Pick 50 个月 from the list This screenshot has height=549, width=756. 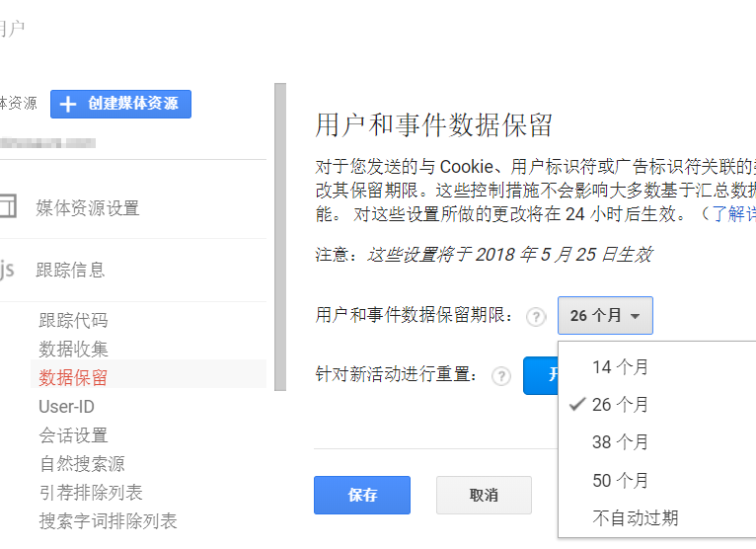pyautogui.click(x=621, y=481)
